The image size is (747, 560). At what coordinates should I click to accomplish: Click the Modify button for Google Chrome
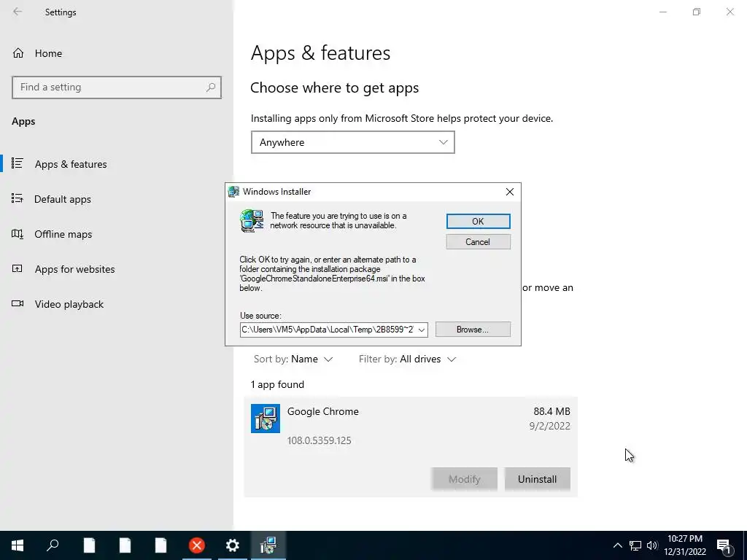(465, 479)
